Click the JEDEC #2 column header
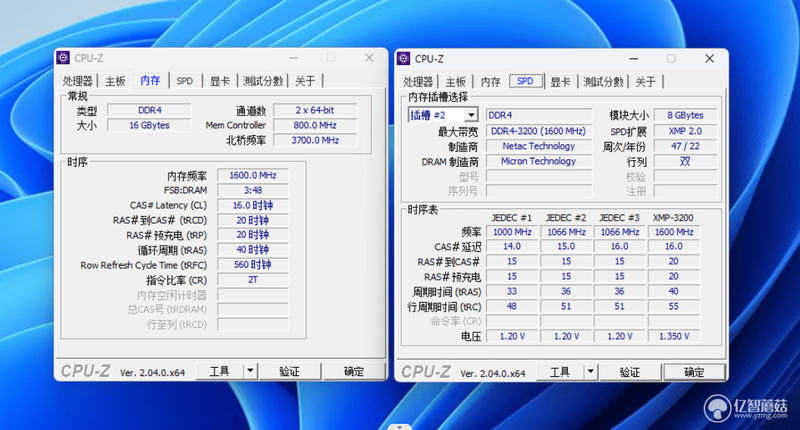 [566, 218]
